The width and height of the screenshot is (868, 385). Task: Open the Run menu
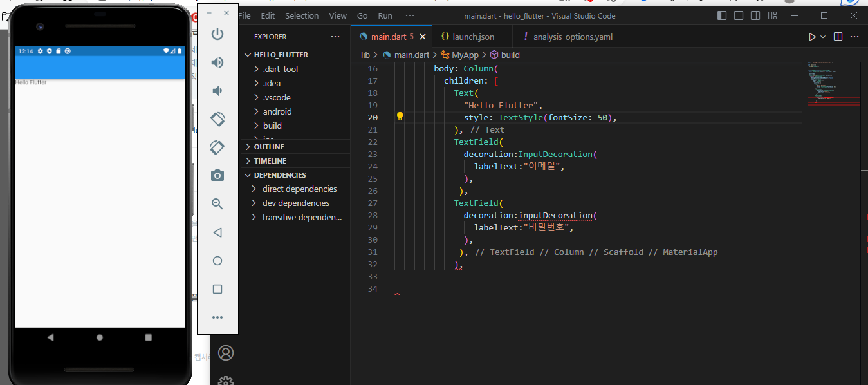385,15
